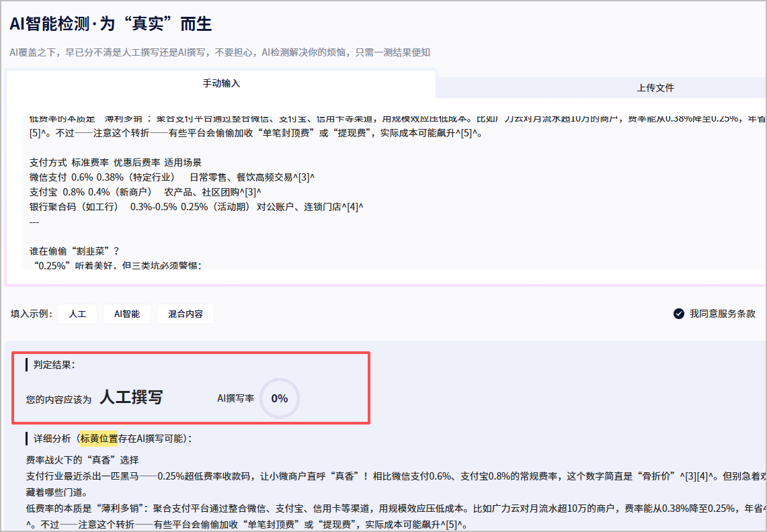Click the AI撰写率 label text
This screenshot has height=532, width=767.
tap(235, 398)
